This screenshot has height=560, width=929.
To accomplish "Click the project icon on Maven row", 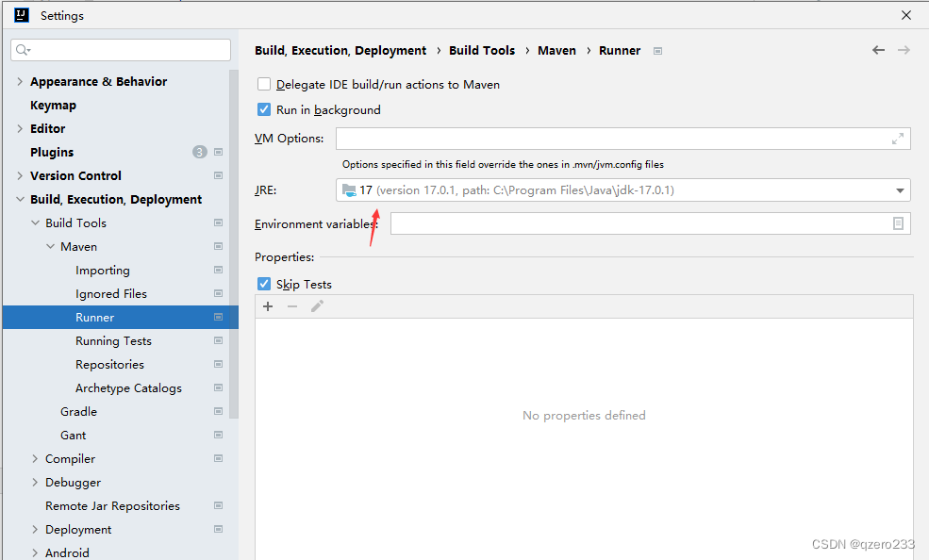I will pyautogui.click(x=218, y=246).
